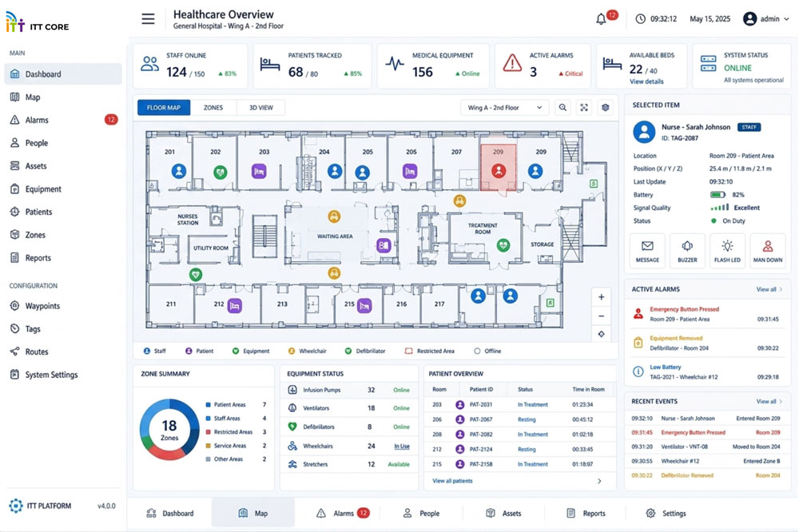Click the System Status server icon
Image resolution: width=799 pixels, height=532 pixels.
pyautogui.click(x=708, y=64)
